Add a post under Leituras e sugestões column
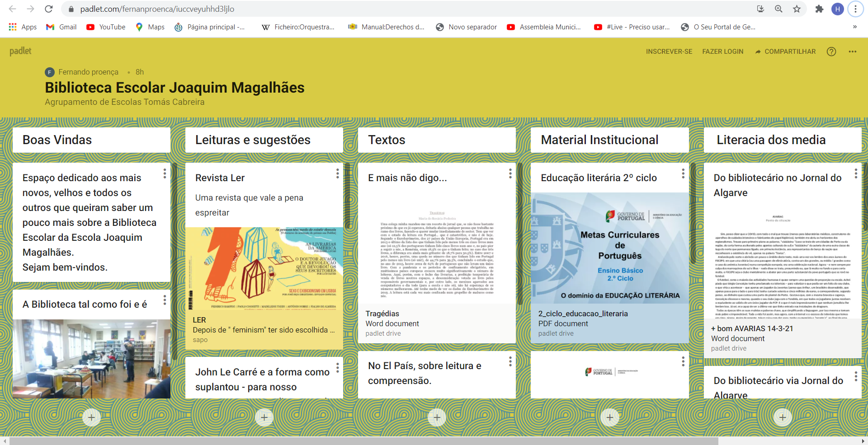868x445 pixels. [264, 417]
